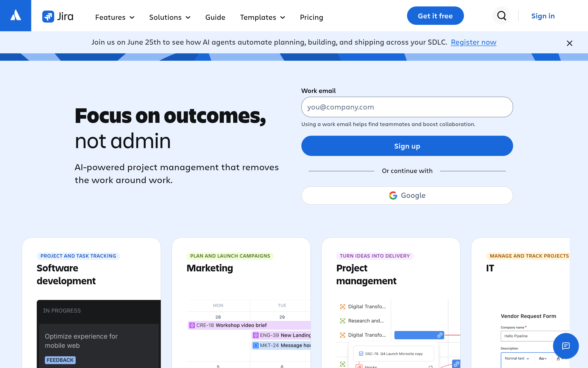This screenshot has width=588, height=368.
Task: Click the Company name field with Hello Pipeline
Action: click(534, 336)
